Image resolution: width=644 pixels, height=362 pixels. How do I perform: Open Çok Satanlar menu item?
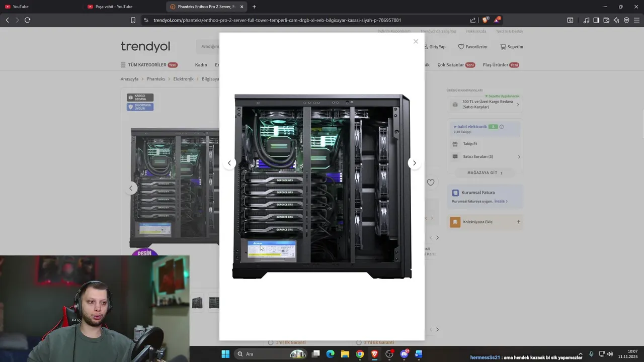(x=456, y=65)
